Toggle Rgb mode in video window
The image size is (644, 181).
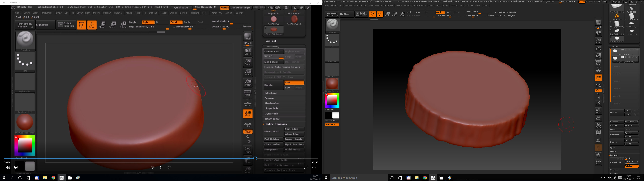pyautogui.click(x=148, y=22)
